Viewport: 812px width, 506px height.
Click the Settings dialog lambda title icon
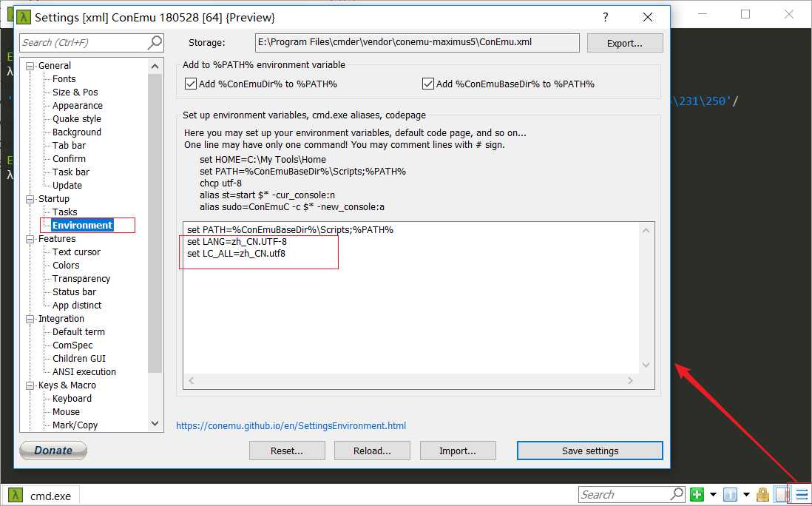tap(24, 17)
